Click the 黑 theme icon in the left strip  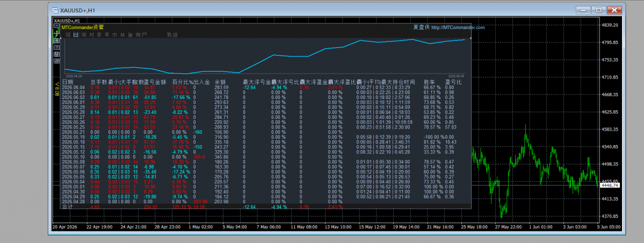coord(57,54)
